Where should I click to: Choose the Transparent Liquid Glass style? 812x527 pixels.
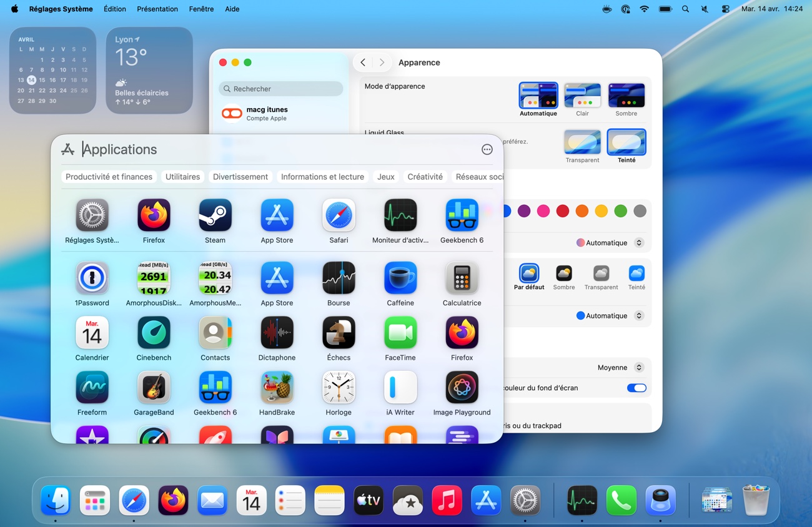pos(582,143)
